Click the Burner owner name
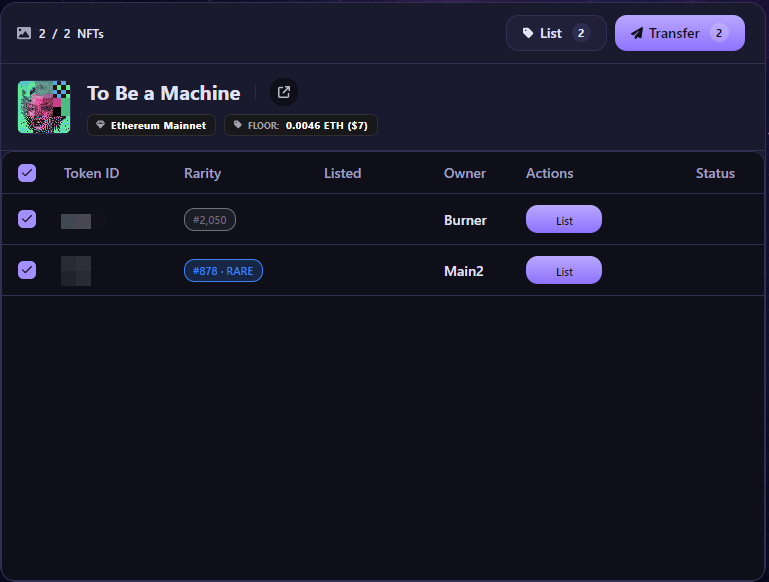This screenshot has height=582, width=769. coord(465,220)
